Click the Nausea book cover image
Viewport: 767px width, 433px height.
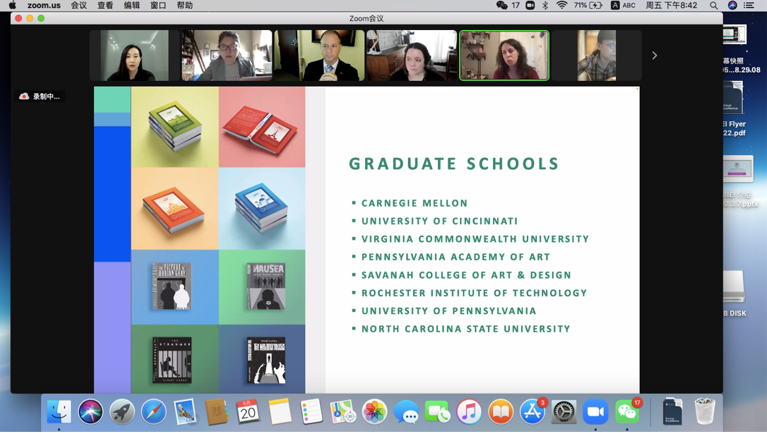(x=266, y=286)
